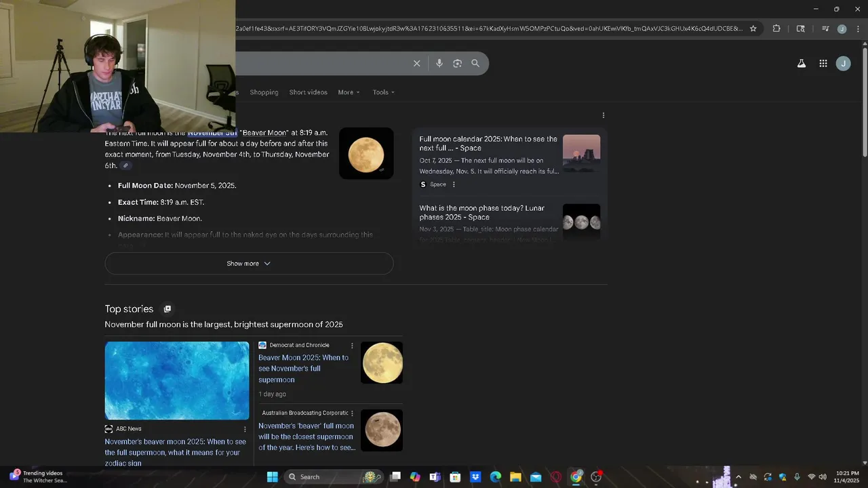Open the Space full moon calendar 2025 link
The width and height of the screenshot is (868, 488).
[x=488, y=144]
